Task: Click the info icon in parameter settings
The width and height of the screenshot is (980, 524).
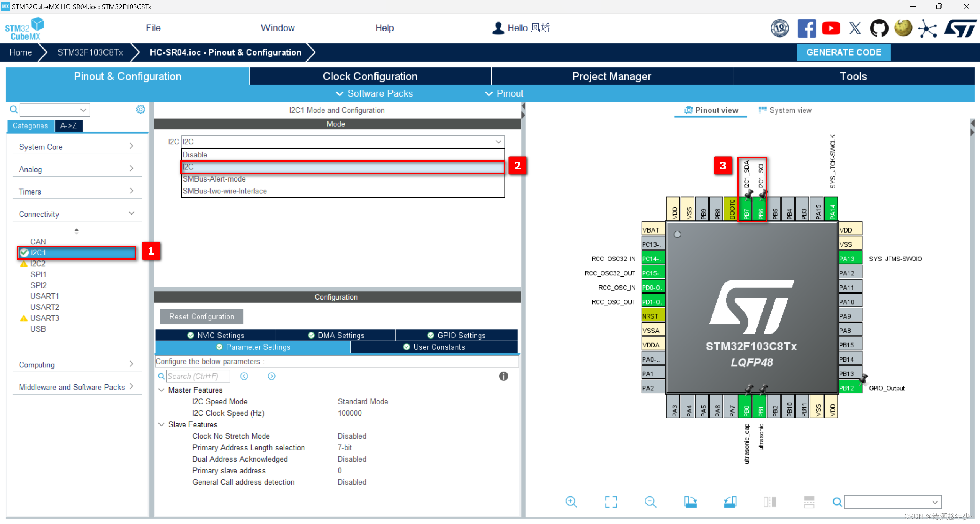Action: coord(504,376)
